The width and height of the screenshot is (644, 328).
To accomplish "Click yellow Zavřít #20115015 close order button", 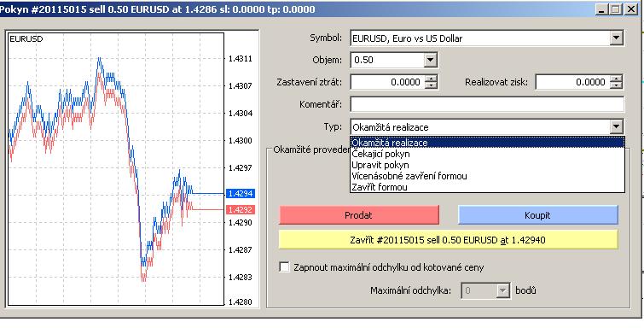I will click(448, 240).
